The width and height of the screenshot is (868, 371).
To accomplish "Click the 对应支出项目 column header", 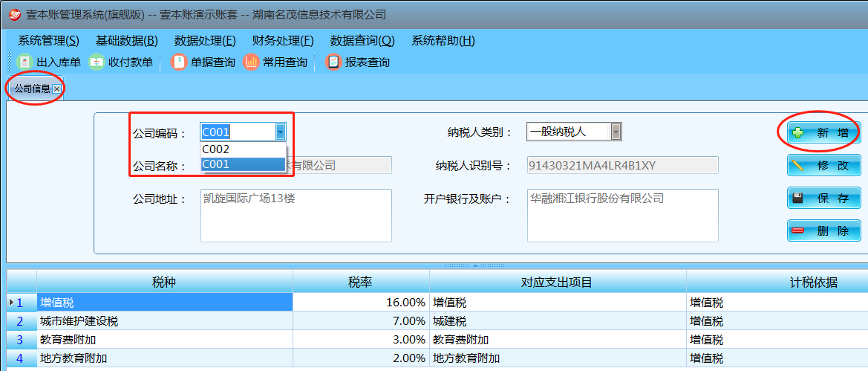I will 558,283.
